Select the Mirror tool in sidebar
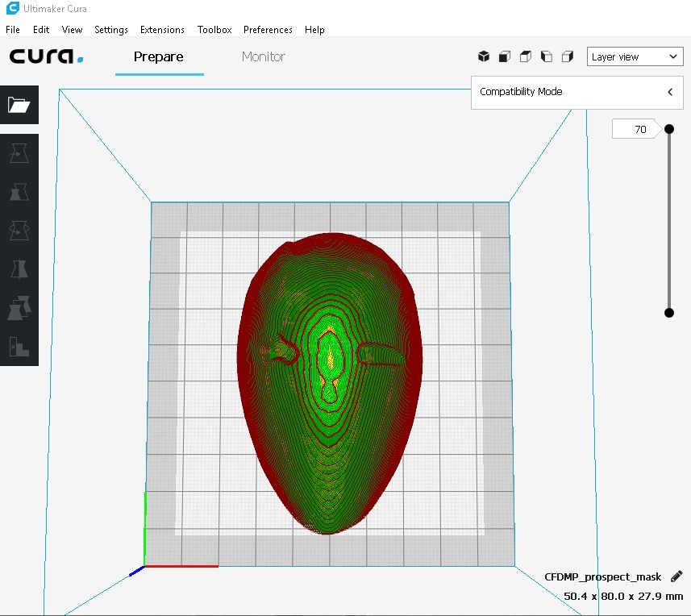The height and width of the screenshot is (616, 691). (x=19, y=268)
